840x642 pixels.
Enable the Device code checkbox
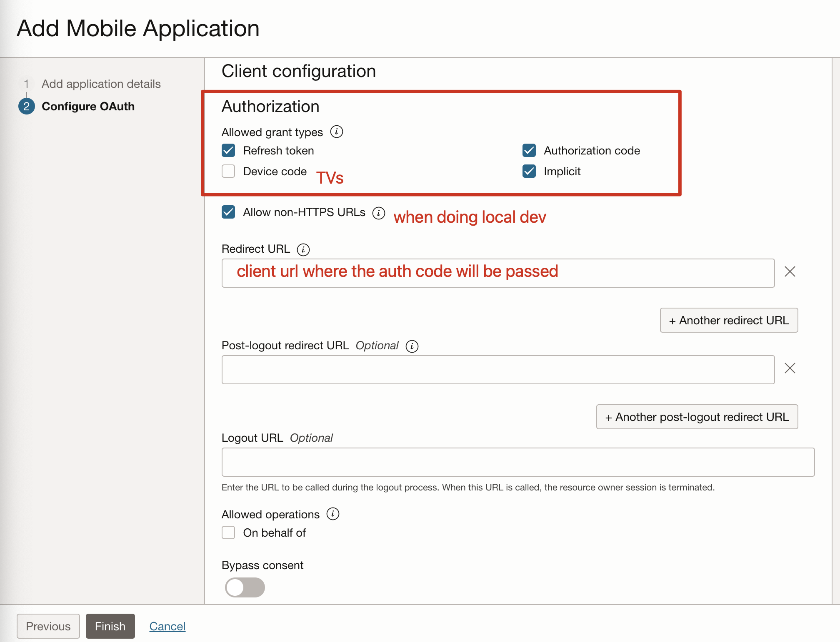pyautogui.click(x=228, y=172)
